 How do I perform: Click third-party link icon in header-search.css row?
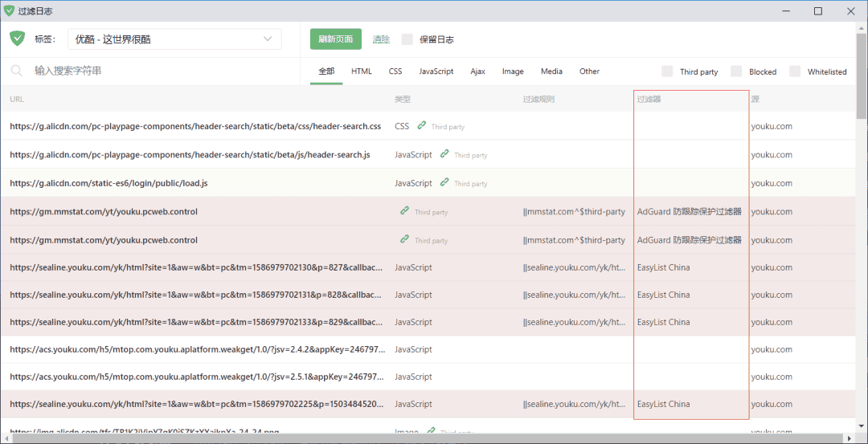422,126
